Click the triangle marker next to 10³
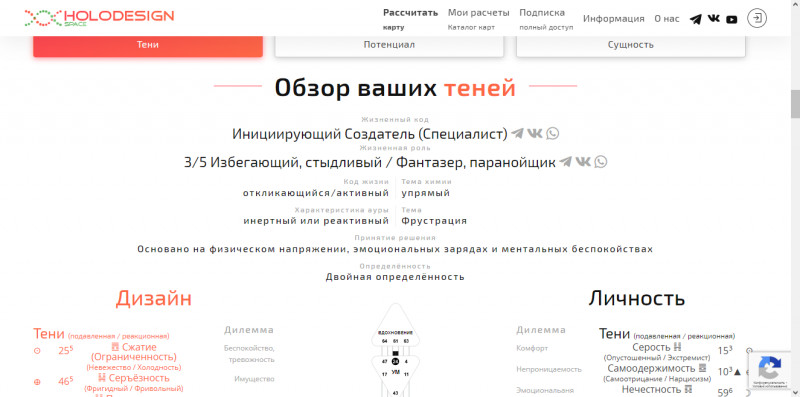The width and height of the screenshot is (800, 397). click(x=737, y=372)
